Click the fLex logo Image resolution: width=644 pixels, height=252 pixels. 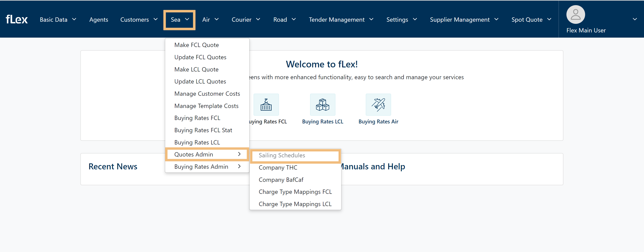click(17, 20)
